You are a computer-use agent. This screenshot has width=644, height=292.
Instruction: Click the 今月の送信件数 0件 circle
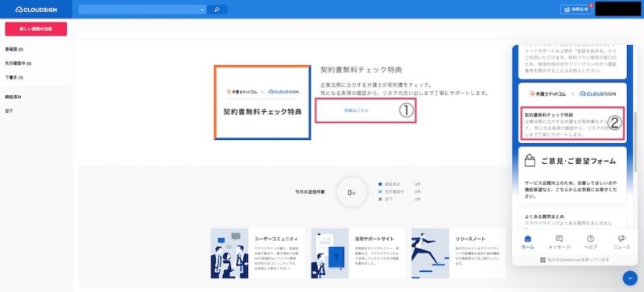click(x=351, y=192)
